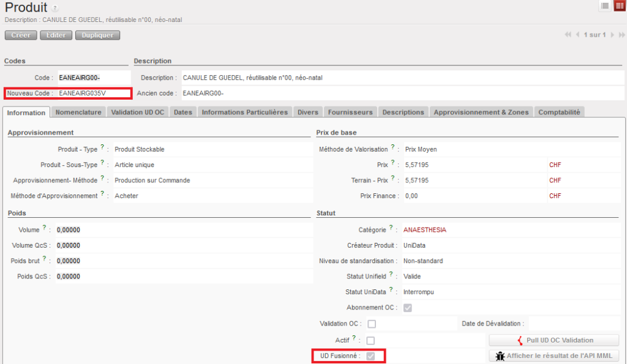
Task: Click help icon next to Produit title
Action: pos(55,9)
